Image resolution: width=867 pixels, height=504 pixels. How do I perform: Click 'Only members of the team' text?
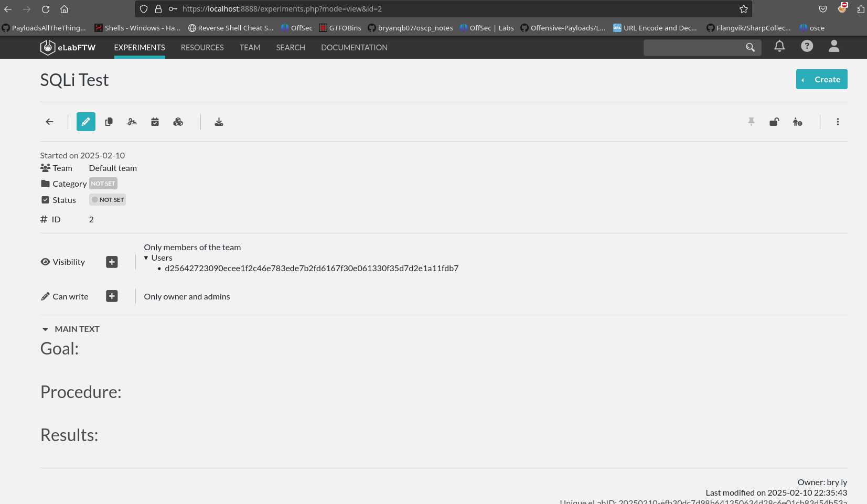(192, 248)
